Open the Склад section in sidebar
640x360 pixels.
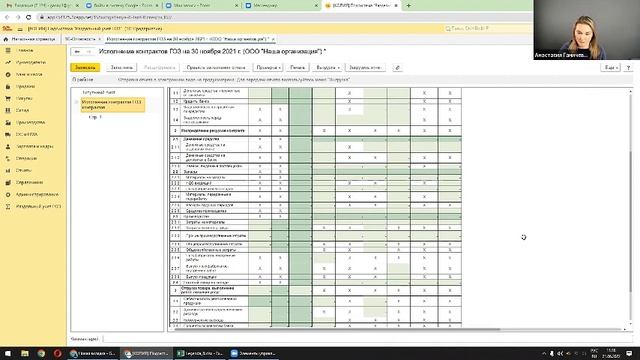coord(22,110)
